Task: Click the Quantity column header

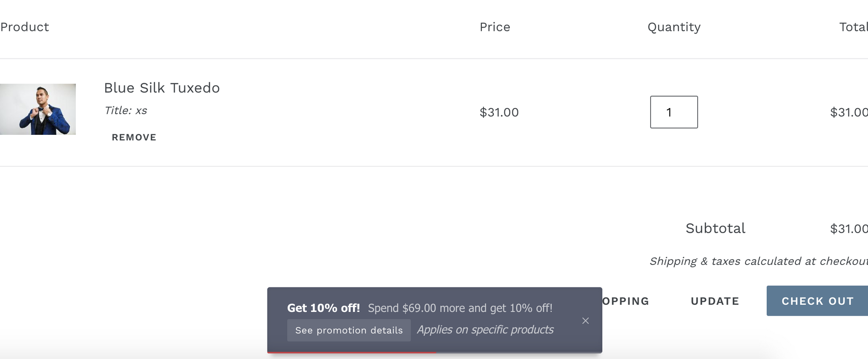Action: pos(674,27)
